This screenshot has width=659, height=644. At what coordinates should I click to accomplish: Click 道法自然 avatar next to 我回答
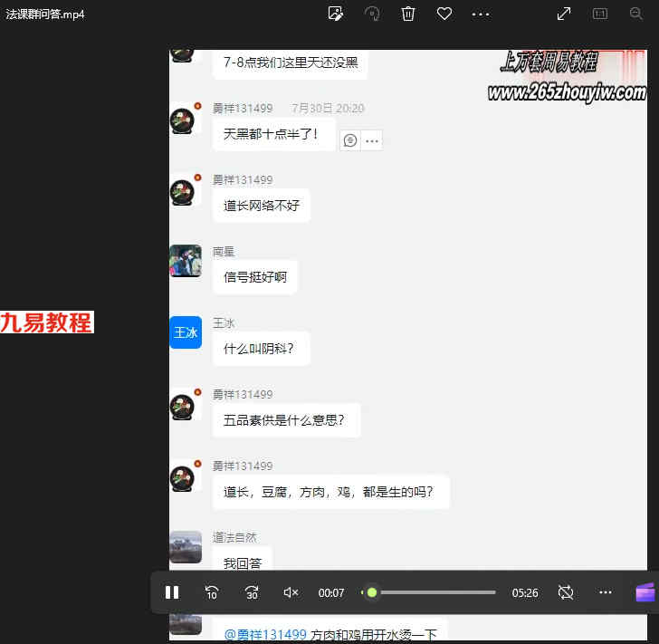tap(186, 547)
